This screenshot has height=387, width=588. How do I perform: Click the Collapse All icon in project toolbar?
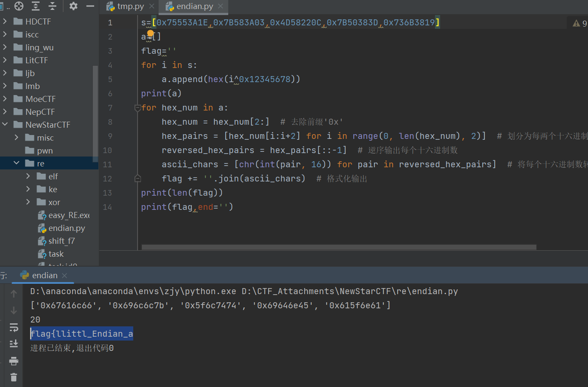pos(52,6)
